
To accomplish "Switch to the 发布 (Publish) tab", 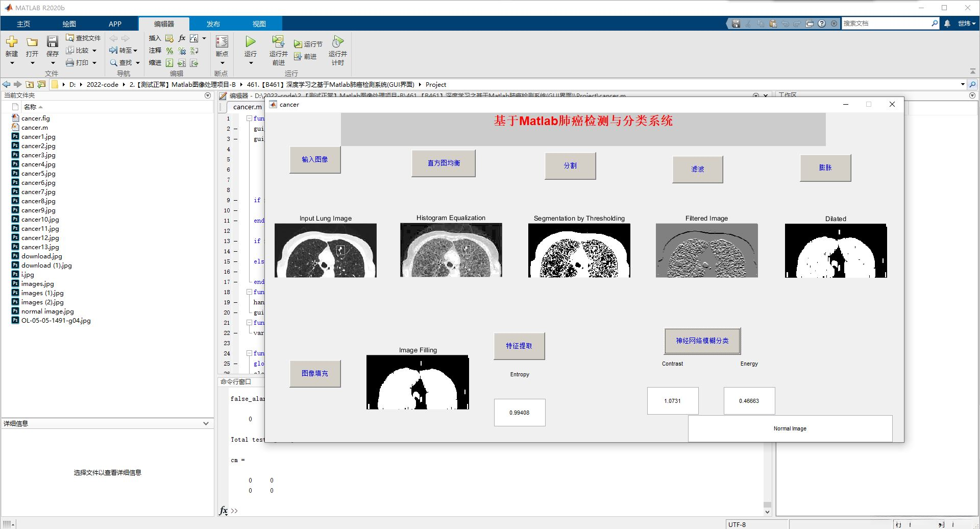I will [213, 24].
